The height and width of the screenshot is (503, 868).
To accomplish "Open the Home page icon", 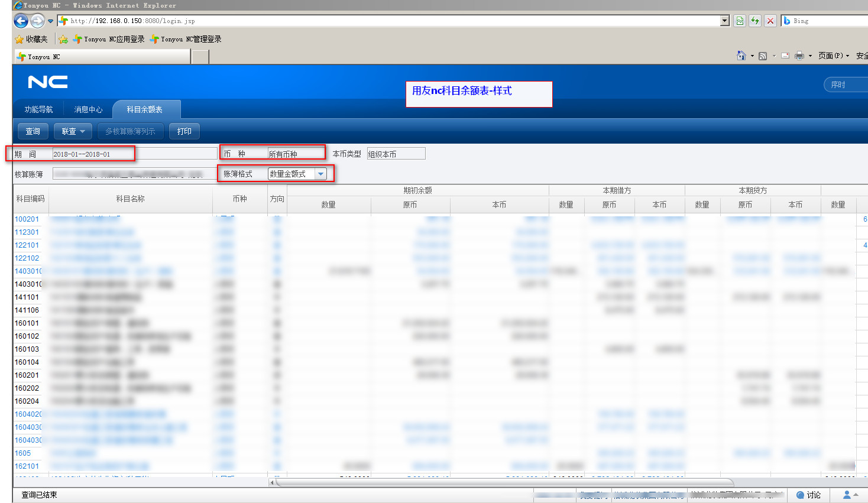I will [741, 56].
